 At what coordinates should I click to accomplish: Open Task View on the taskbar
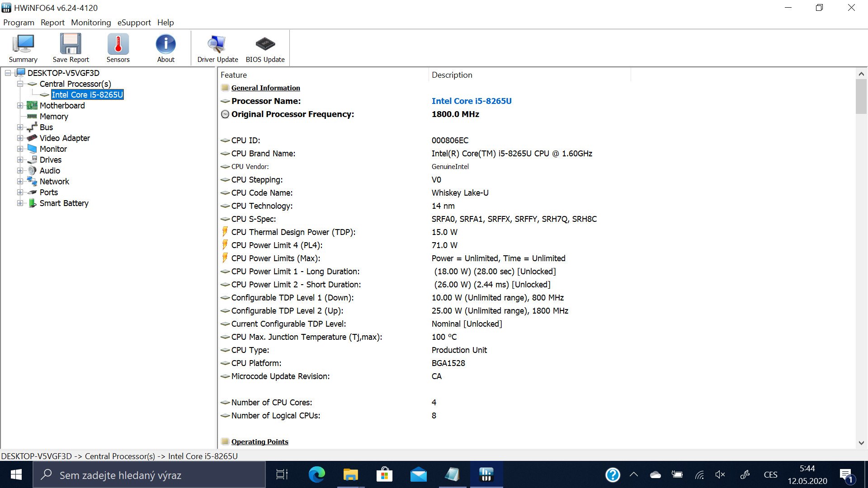coord(282,474)
